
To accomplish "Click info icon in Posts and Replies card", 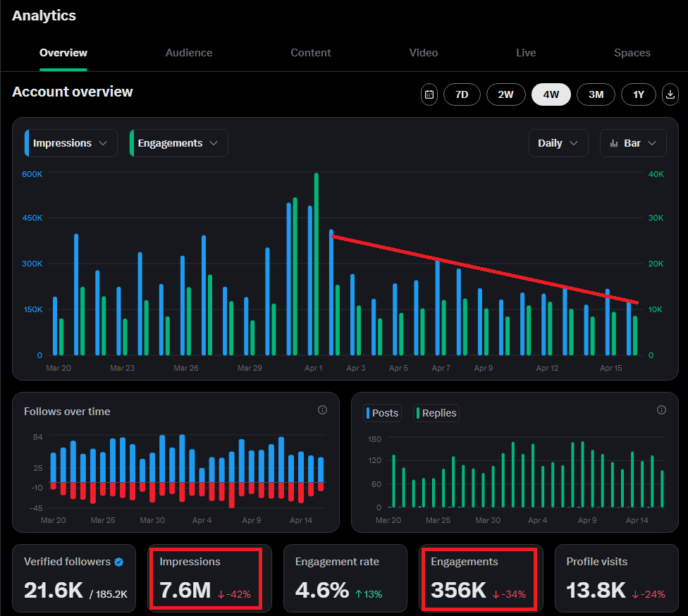I will click(x=661, y=409).
